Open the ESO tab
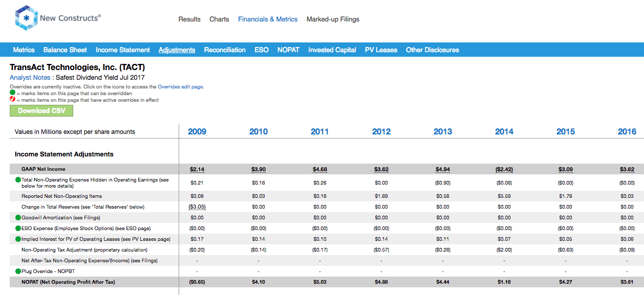 tap(262, 50)
